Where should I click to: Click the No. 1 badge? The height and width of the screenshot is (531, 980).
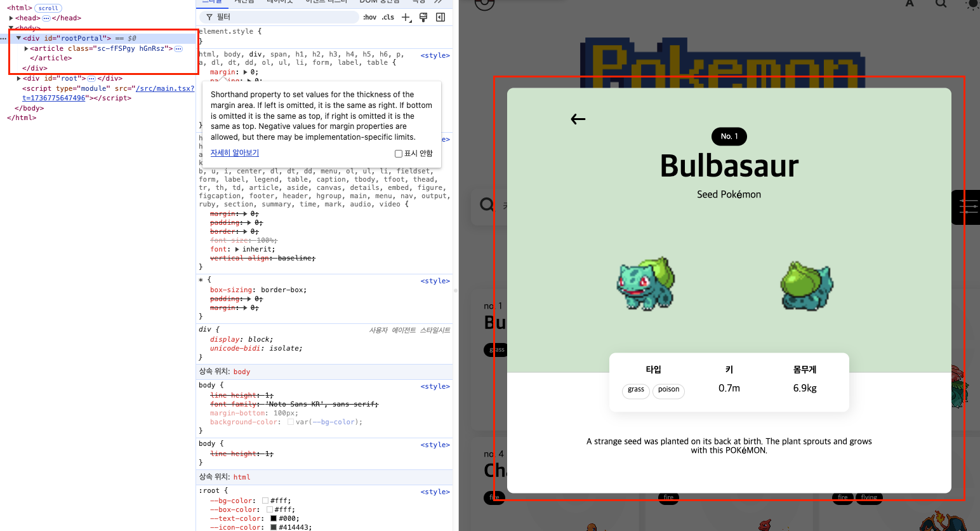pyautogui.click(x=729, y=137)
